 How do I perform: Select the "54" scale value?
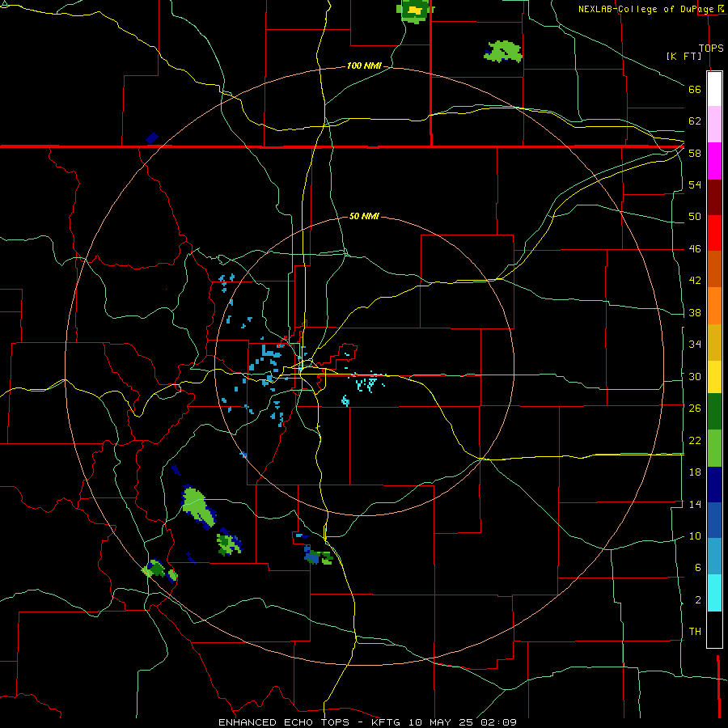point(695,184)
